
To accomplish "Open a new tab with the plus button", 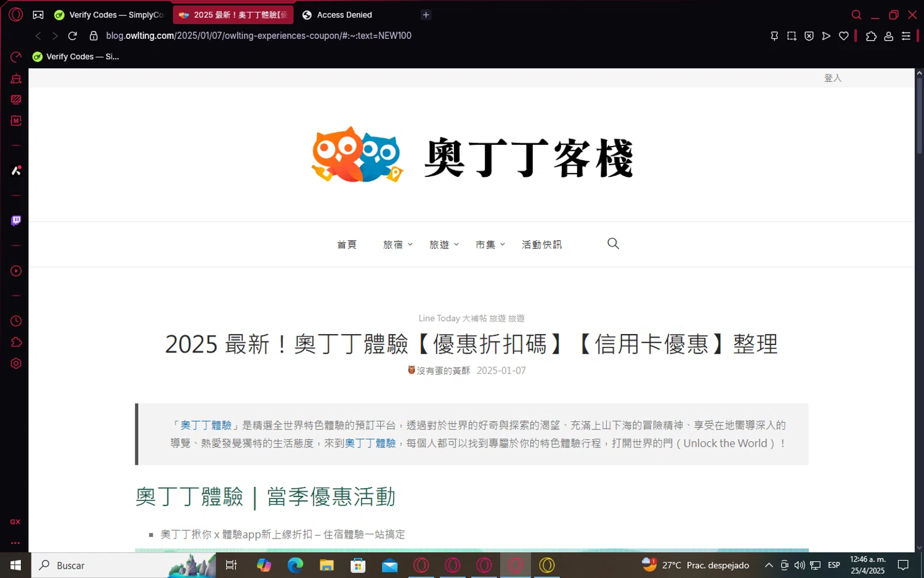I will point(426,15).
